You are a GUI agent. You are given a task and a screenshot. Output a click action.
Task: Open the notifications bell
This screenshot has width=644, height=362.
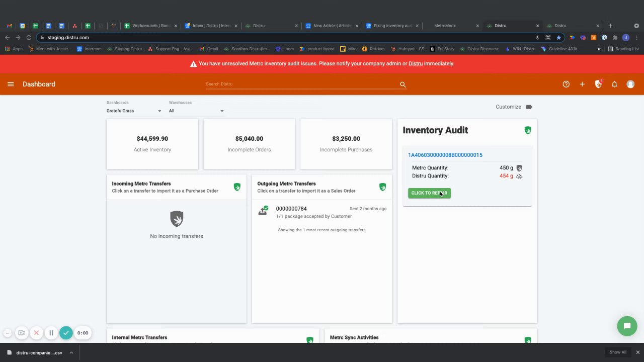coord(614,84)
